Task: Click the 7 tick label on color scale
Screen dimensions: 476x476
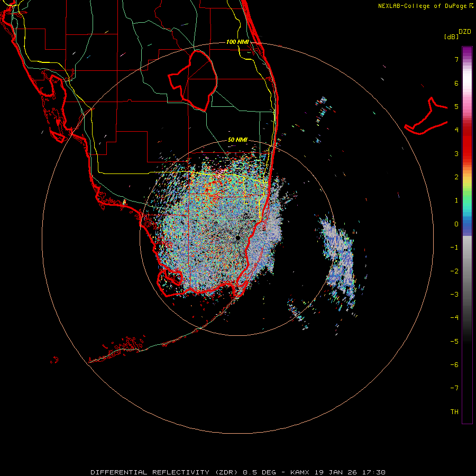Action: coord(456,59)
